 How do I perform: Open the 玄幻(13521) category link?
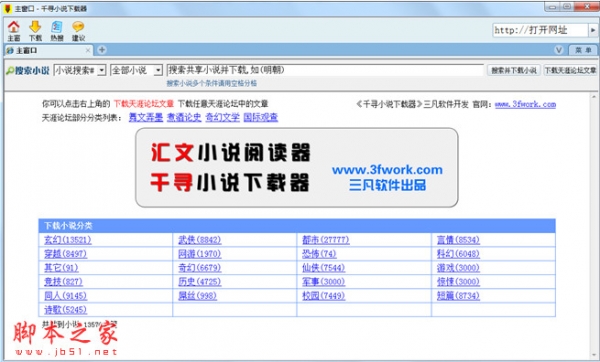pos(68,240)
